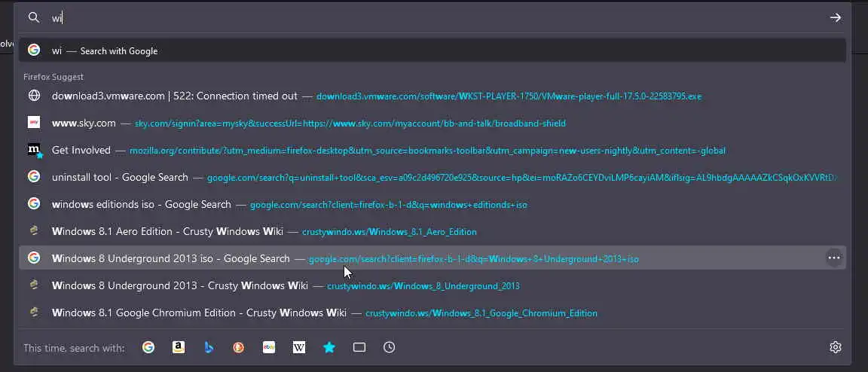
Task: Open the three-dots menu of highlighted suggestion
Action: point(833,258)
